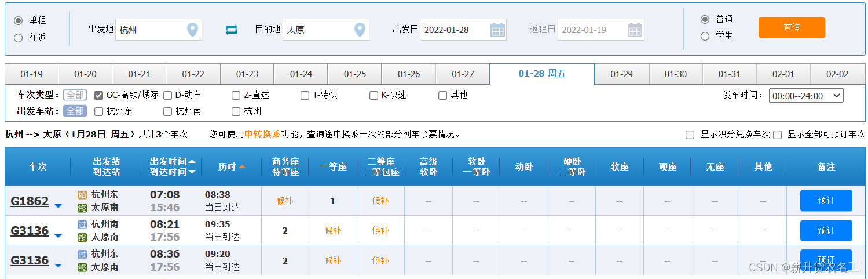Click the orange 查询 search button
868x279 pixels.
tap(792, 27)
